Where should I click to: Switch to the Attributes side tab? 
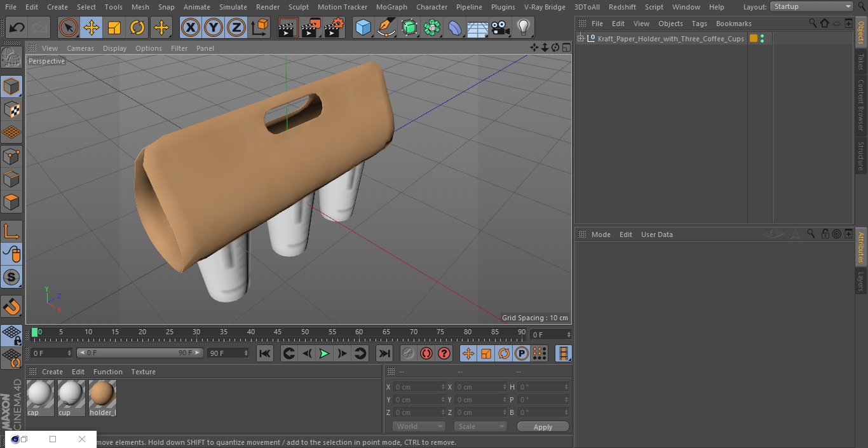coord(861,248)
